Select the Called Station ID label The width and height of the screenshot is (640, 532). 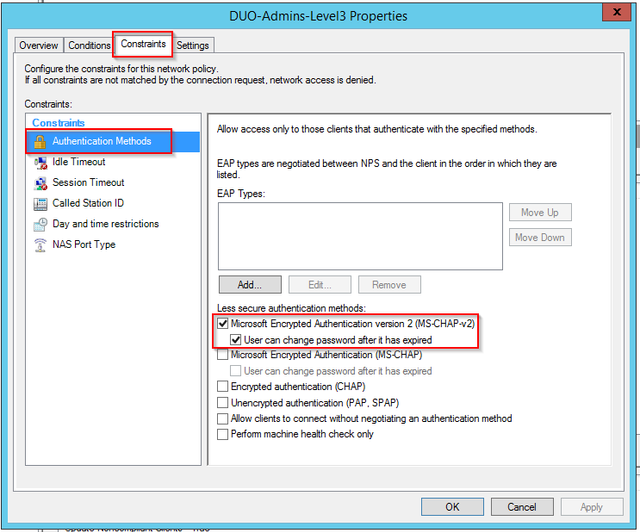[88, 203]
